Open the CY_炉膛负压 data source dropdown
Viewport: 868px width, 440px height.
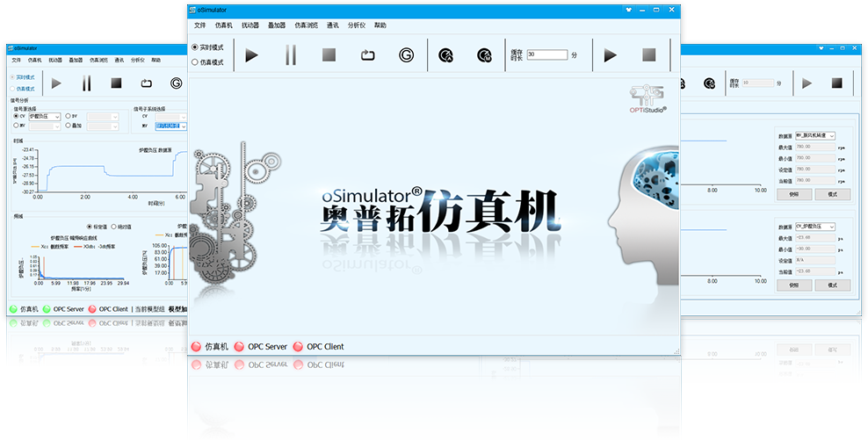(x=815, y=227)
